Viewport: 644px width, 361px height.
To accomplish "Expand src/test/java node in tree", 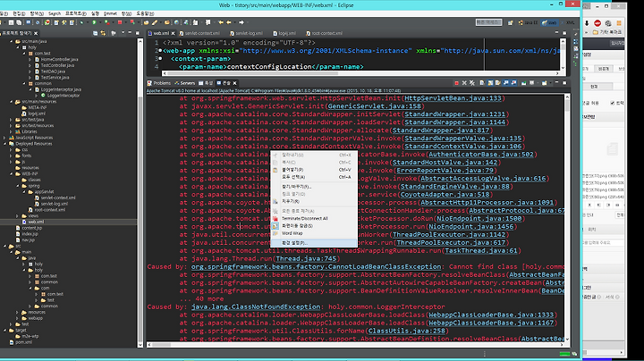I will [11, 120].
